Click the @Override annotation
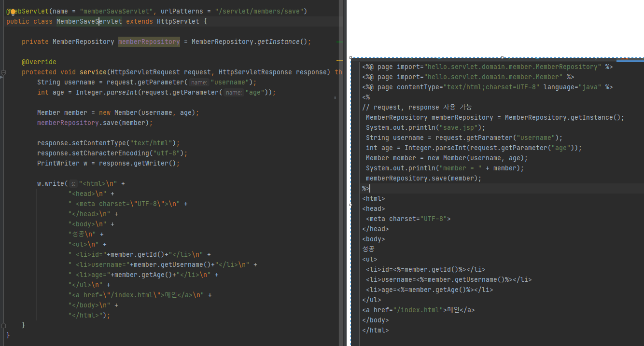 pos(39,62)
